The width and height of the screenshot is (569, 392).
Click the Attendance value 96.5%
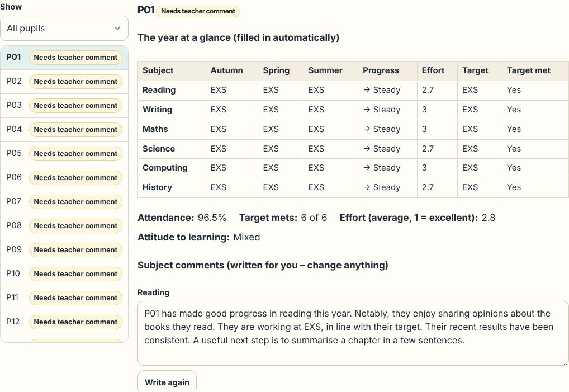click(212, 218)
